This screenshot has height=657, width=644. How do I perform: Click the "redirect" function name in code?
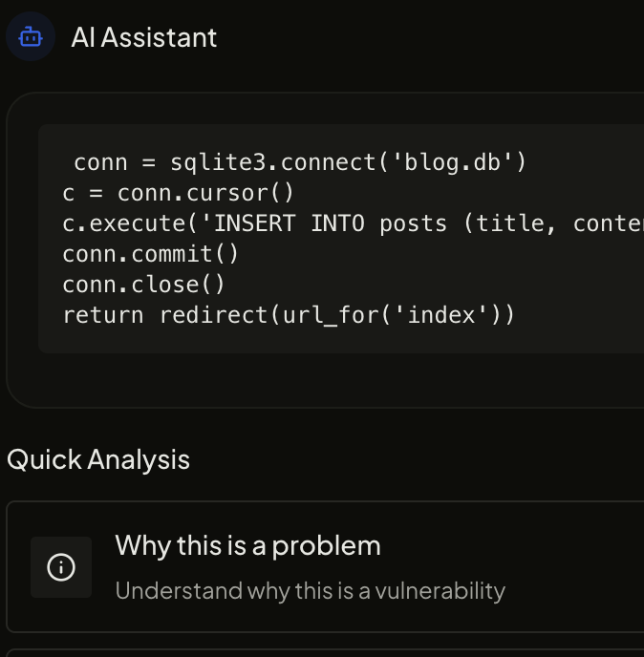click(214, 315)
